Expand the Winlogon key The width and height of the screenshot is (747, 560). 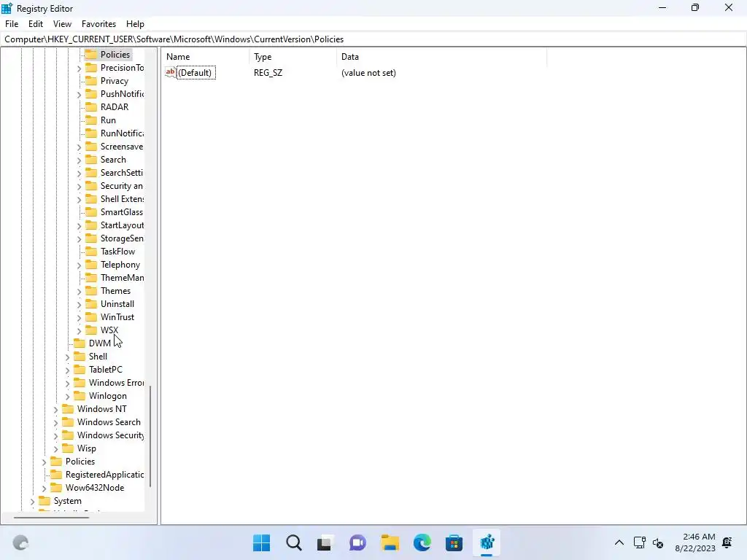68,396
